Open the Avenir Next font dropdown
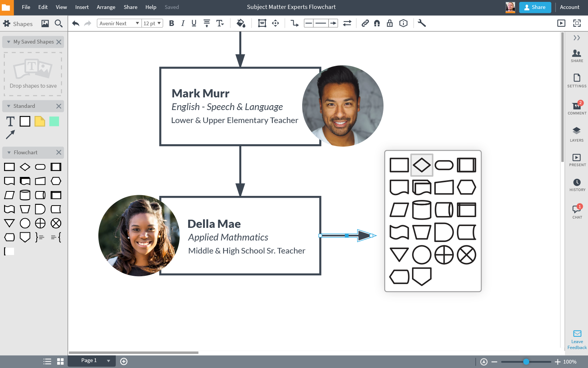This screenshot has height=368, width=588. [x=119, y=23]
